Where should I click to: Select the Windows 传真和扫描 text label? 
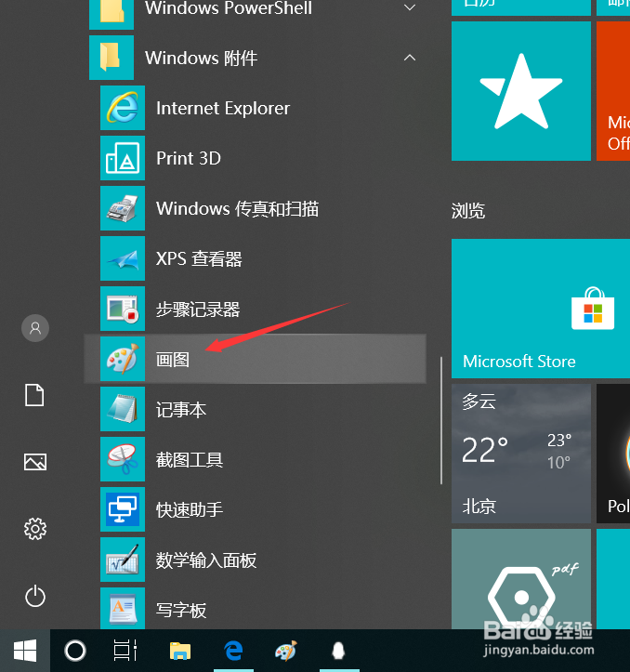(238, 209)
